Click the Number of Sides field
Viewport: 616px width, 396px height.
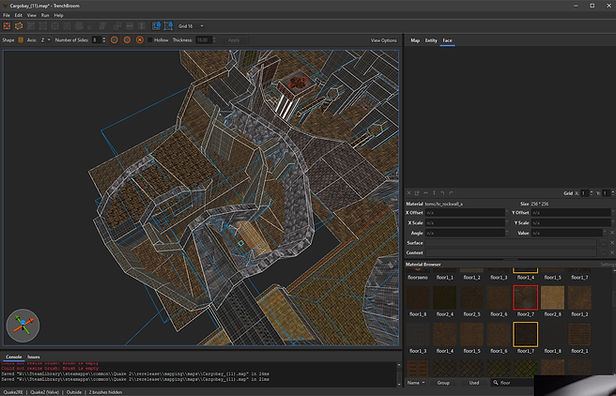tap(96, 40)
